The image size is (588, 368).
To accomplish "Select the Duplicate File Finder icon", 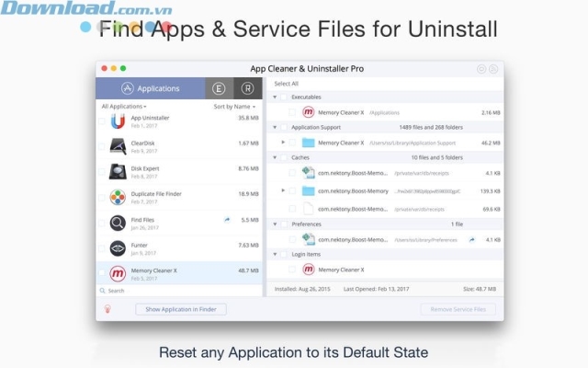I will [x=118, y=197].
